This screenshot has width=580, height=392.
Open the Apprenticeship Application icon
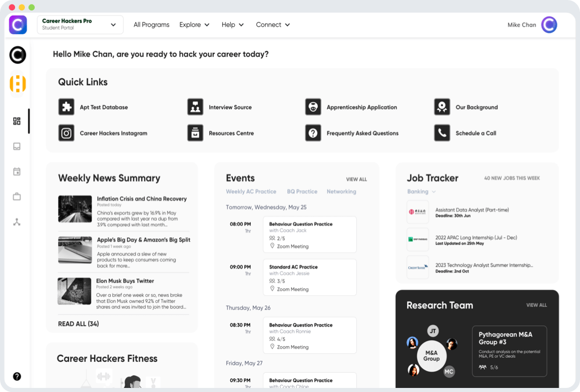point(313,107)
